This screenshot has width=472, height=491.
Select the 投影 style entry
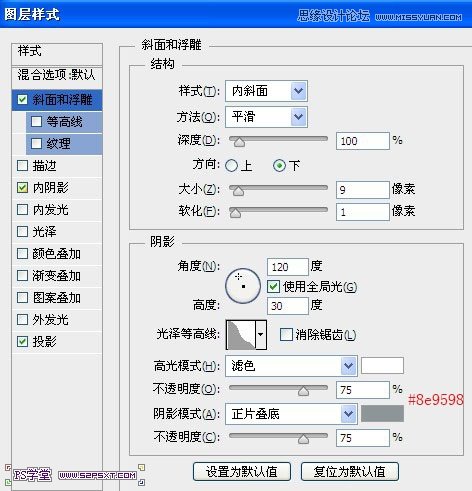pos(57,342)
